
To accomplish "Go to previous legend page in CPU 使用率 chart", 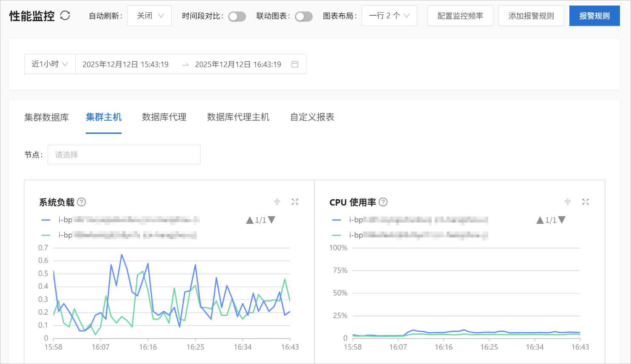I will [x=540, y=220].
